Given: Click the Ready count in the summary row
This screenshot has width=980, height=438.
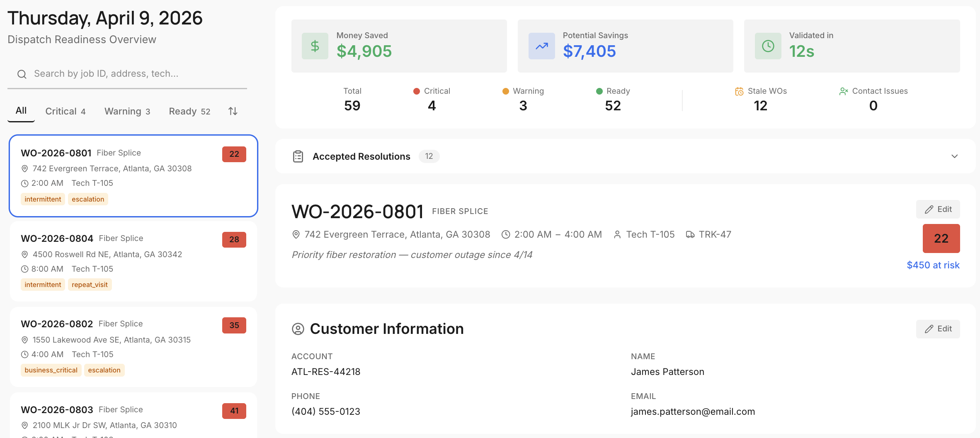Looking at the screenshot, I should pyautogui.click(x=613, y=106).
